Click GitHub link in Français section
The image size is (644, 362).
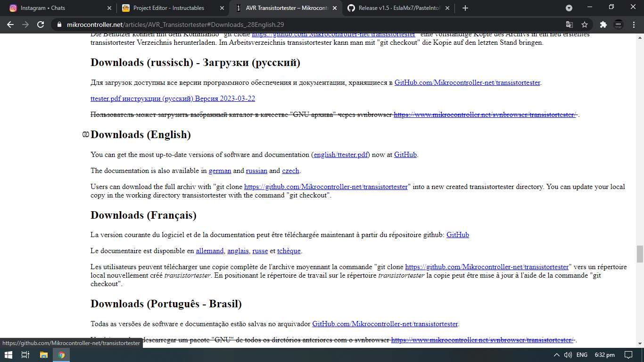tap(458, 235)
